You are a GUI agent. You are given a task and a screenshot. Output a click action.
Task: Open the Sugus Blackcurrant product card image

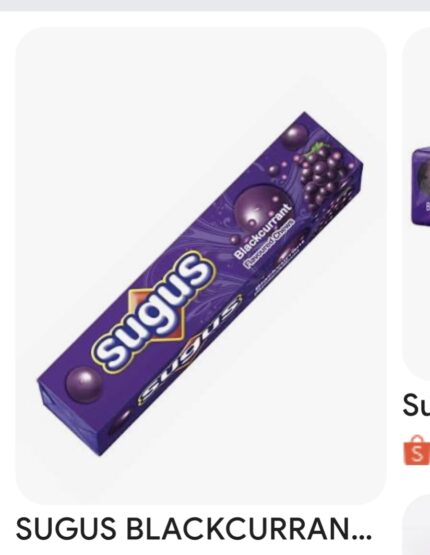(x=201, y=265)
